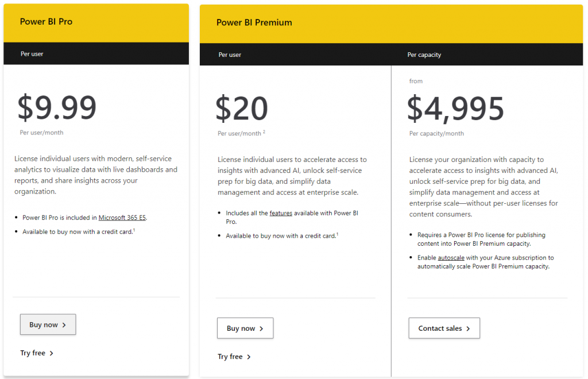
Task: Click chevron beside Try free under Power BI Pro
Action: [x=52, y=353]
